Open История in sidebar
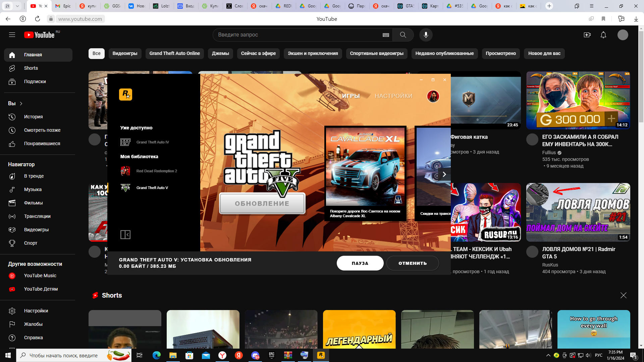The image size is (644, 362). tap(38, 117)
